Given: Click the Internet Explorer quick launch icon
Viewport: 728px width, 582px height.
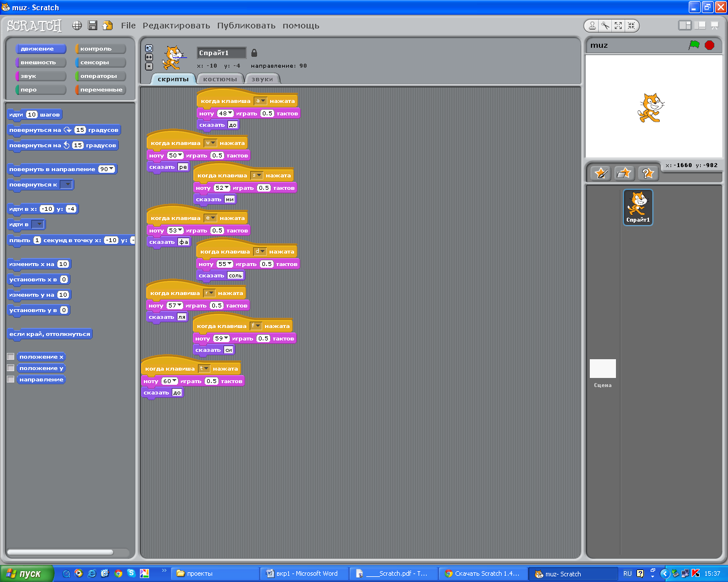Looking at the screenshot, I should (92, 573).
